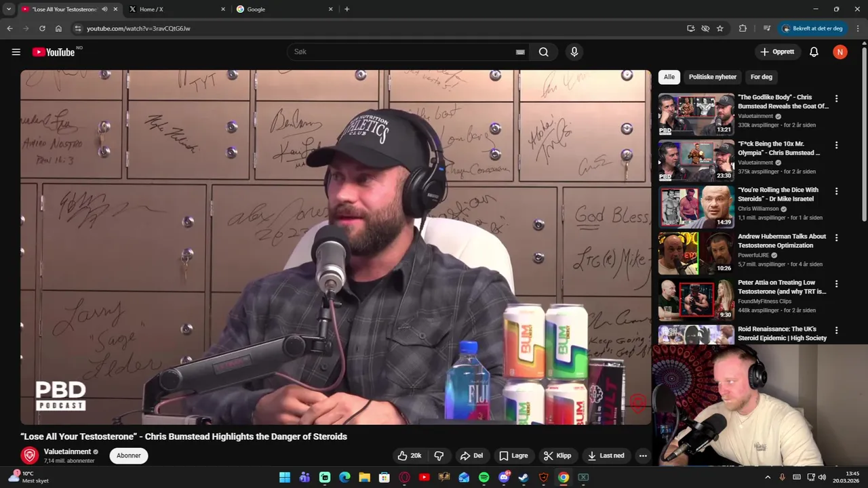The image size is (868, 488).
Task: Click the search magnifier button
Action: (544, 52)
